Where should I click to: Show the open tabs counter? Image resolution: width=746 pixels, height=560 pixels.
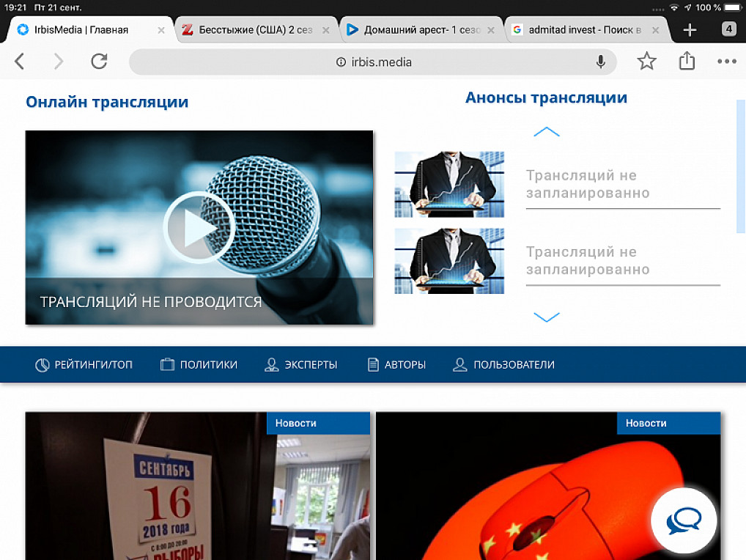(x=728, y=29)
